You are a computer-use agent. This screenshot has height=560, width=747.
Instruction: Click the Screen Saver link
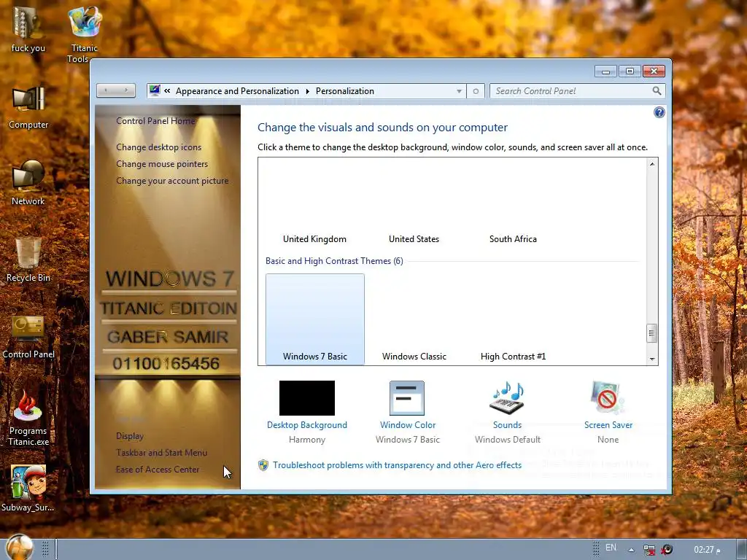[608, 425]
